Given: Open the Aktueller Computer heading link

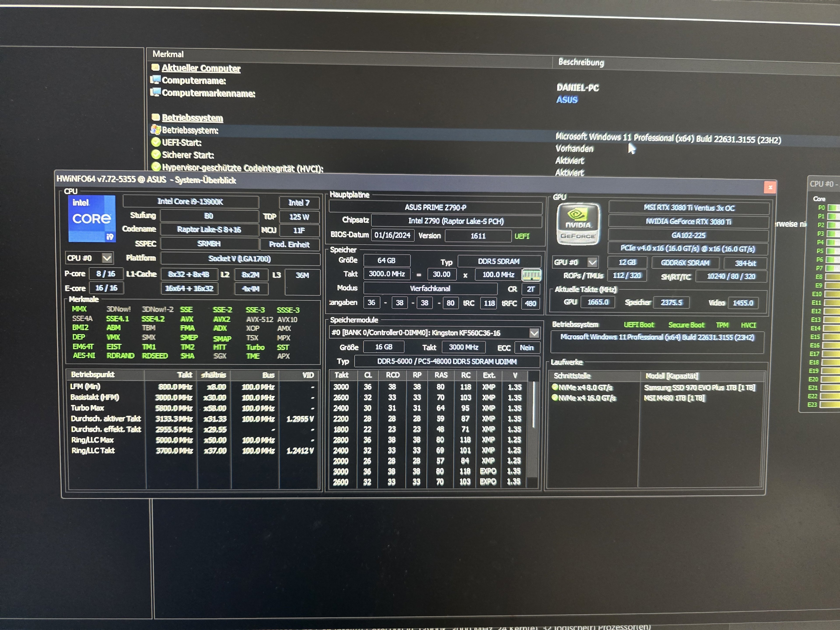Looking at the screenshot, I should 201,68.
